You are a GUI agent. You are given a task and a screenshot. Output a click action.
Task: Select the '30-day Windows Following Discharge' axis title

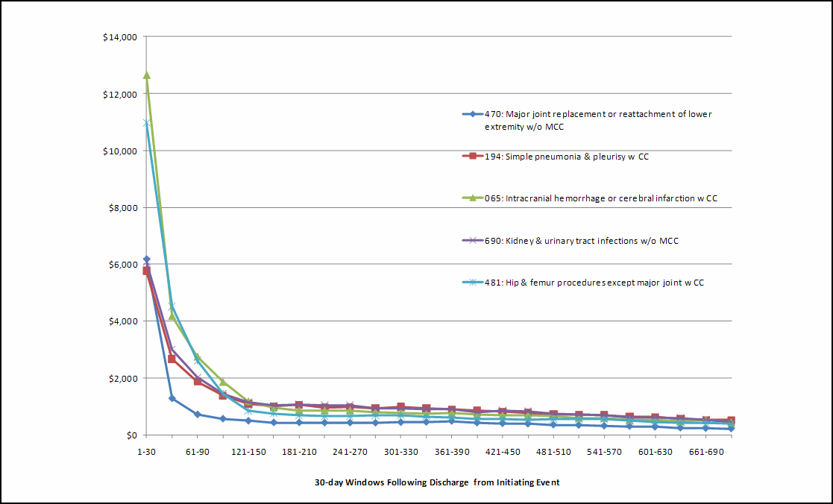(437, 482)
